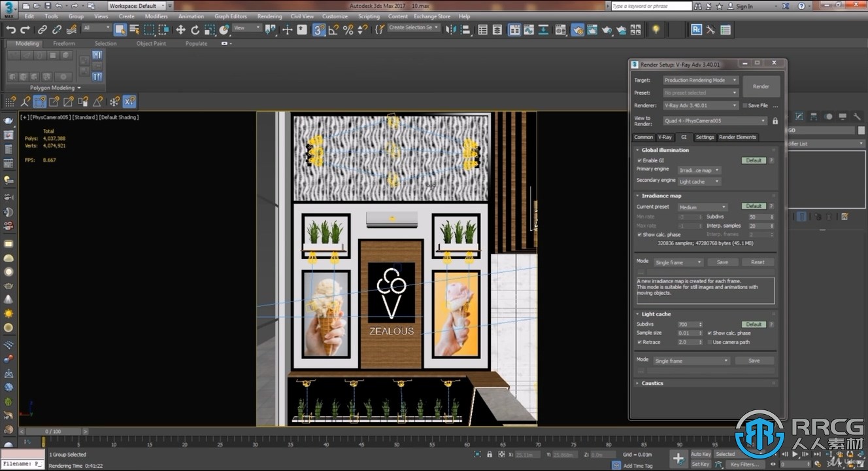Click the Save File icon in quick access toolbar
Viewport: 868px width, 471px height.
[48, 6]
